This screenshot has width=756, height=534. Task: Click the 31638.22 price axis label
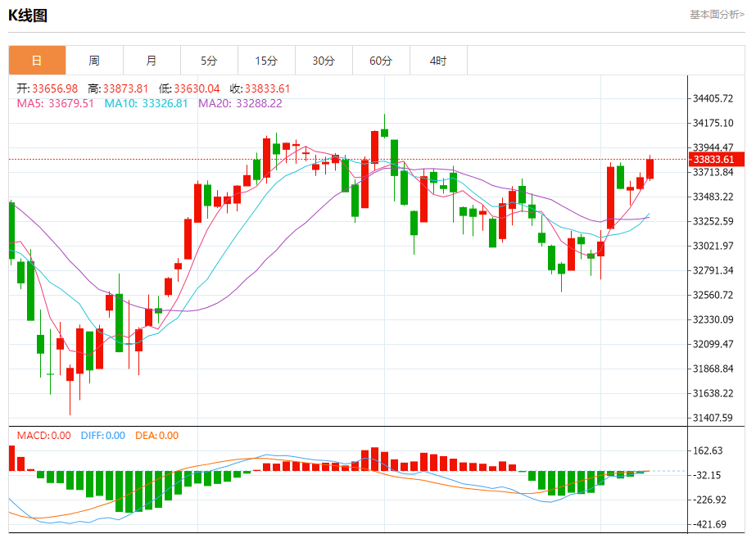point(713,394)
